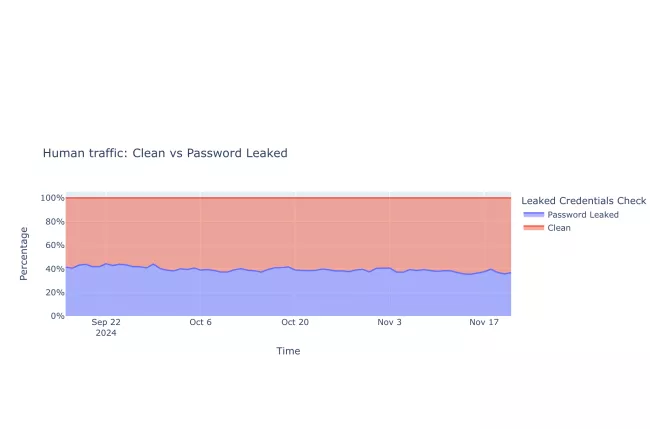
Task: Hide the Clean series via legend
Action: [559, 228]
